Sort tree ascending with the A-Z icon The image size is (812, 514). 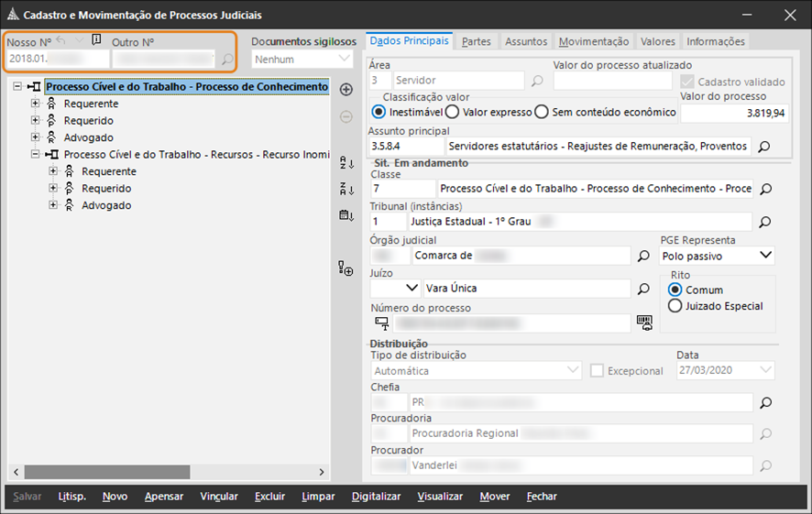(x=346, y=163)
